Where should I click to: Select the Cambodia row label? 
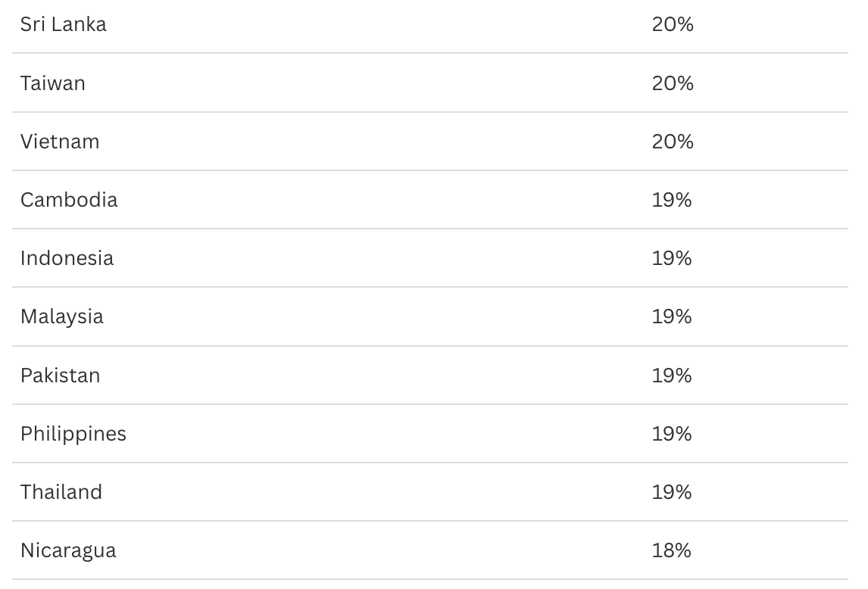(x=69, y=200)
